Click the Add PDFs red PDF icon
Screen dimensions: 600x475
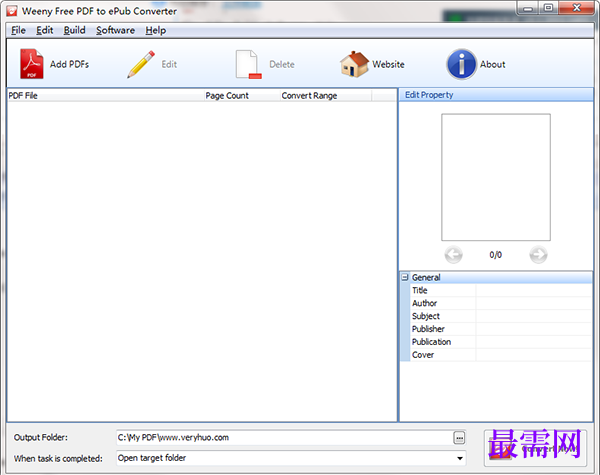pos(31,64)
